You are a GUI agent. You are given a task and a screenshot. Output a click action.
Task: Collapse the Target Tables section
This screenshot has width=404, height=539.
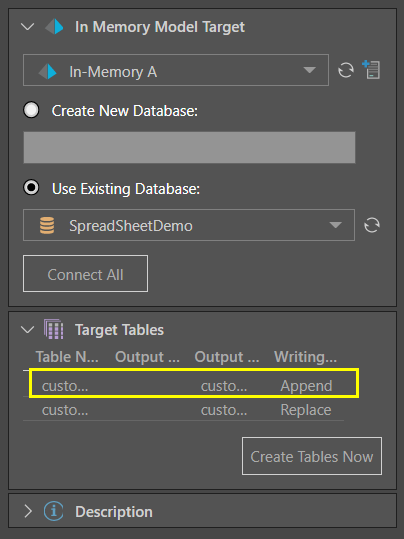(28, 330)
